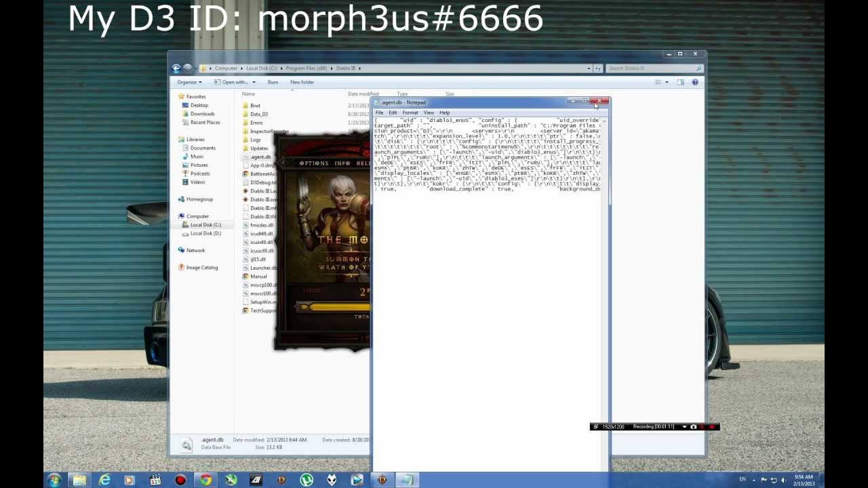This screenshot has height=488, width=868.
Task: Open the File menu in Notepad
Action: (x=379, y=113)
